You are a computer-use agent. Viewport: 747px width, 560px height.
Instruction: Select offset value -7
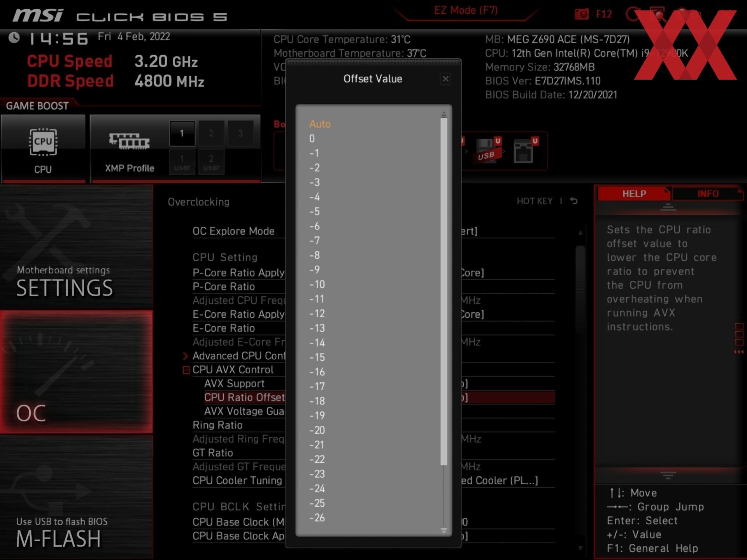pos(314,241)
